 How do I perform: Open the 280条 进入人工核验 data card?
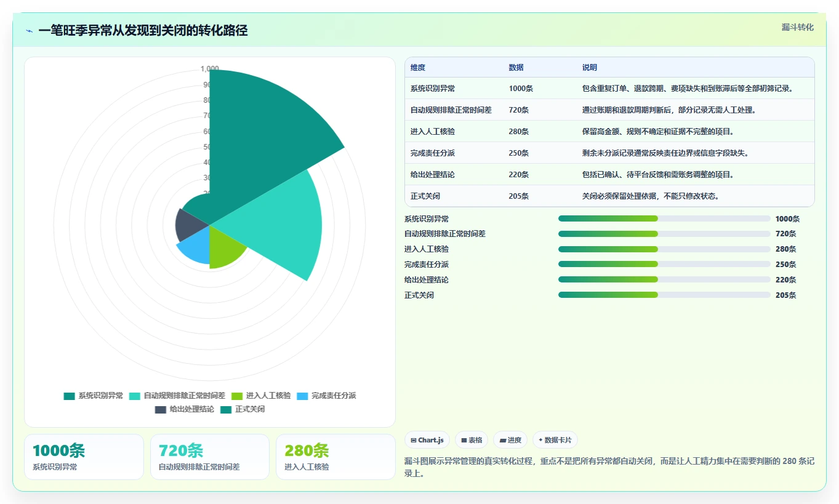335,457
